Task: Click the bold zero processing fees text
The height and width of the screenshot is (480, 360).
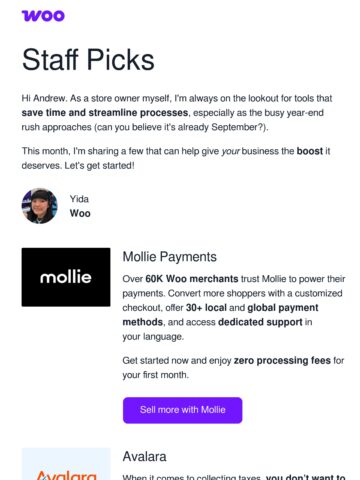Action: pyautogui.click(x=282, y=360)
